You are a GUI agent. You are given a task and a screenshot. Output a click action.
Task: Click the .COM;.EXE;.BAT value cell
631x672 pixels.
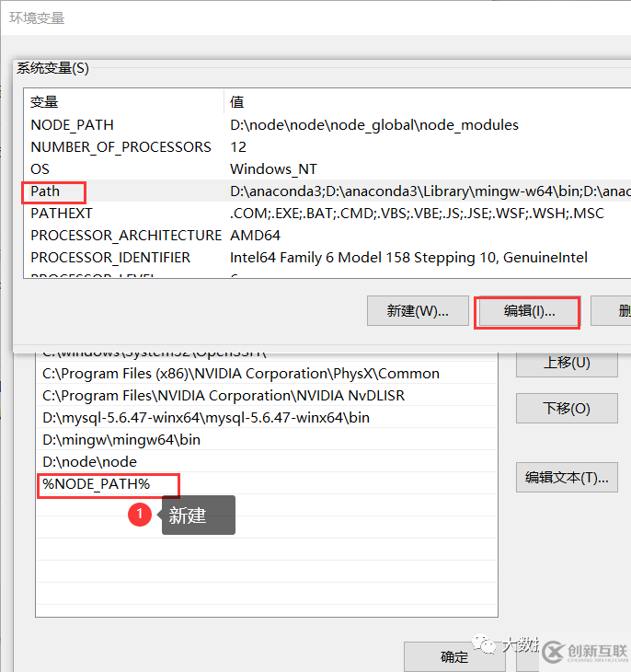pyautogui.click(x=417, y=214)
